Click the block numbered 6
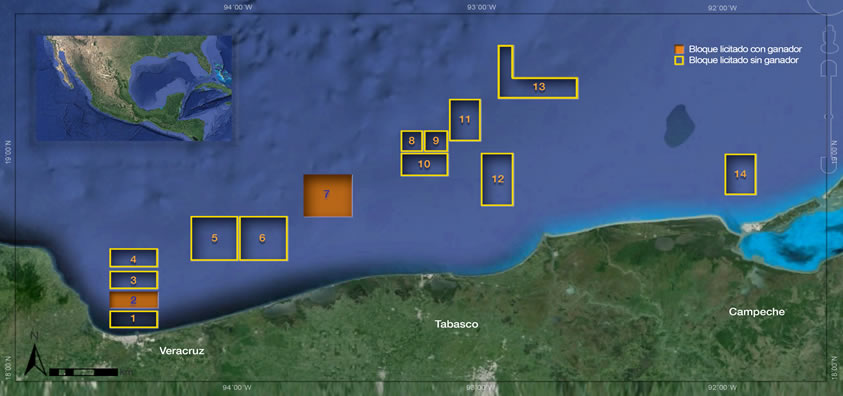The height and width of the screenshot is (396, 843). point(263,238)
